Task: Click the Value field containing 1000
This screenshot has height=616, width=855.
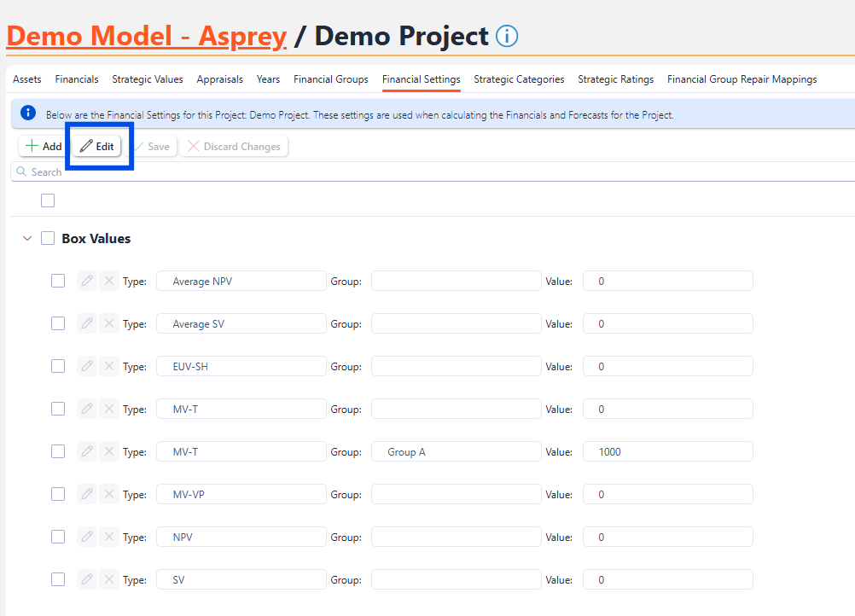Action: [667, 451]
